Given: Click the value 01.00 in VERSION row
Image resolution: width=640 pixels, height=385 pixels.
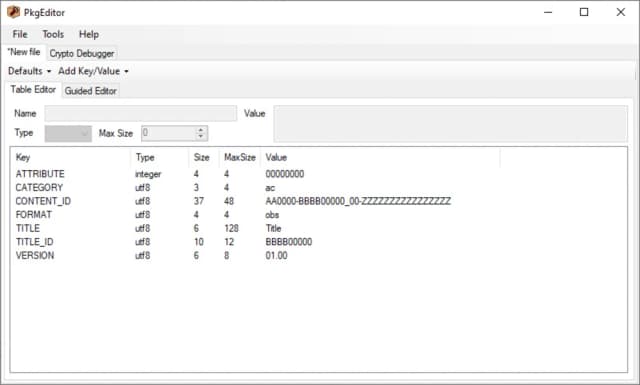Looking at the screenshot, I should click(x=276, y=256).
